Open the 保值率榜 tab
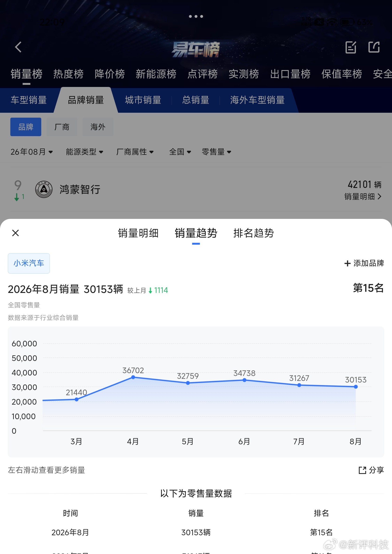Image resolution: width=392 pixels, height=554 pixels. point(342,74)
